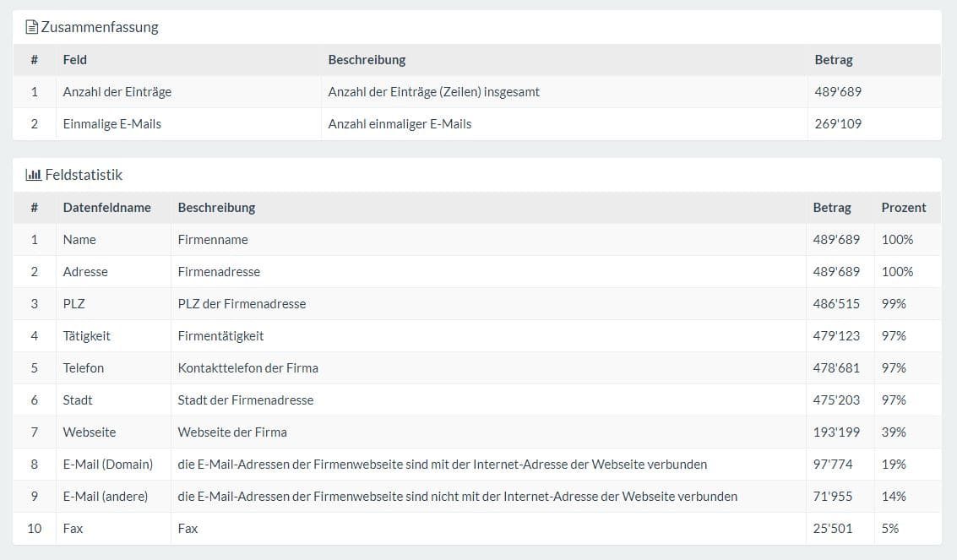Click the 25'501 amount in Fax row
Image resolution: width=957 pixels, height=560 pixels.
833,529
